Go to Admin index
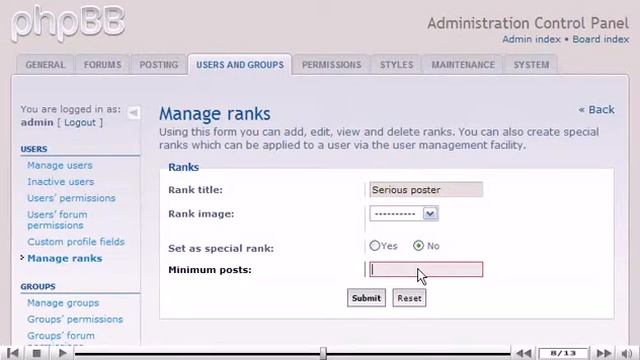 click(531, 40)
